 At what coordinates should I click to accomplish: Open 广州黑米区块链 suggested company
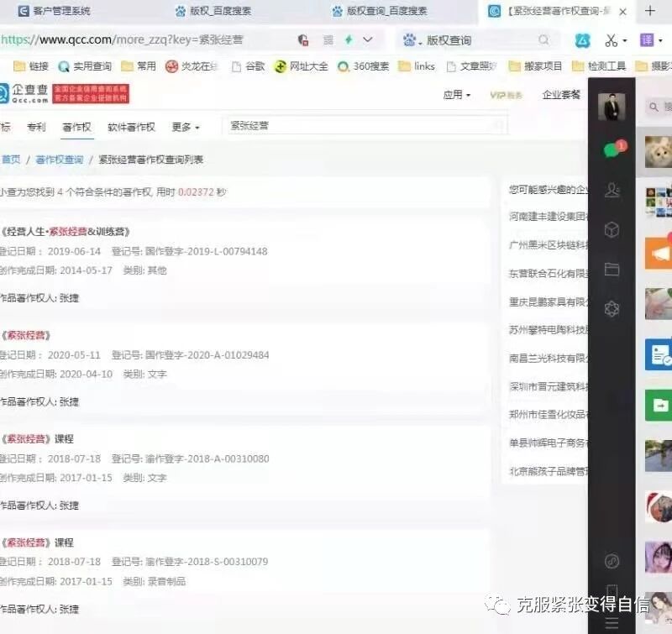click(549, 245)
